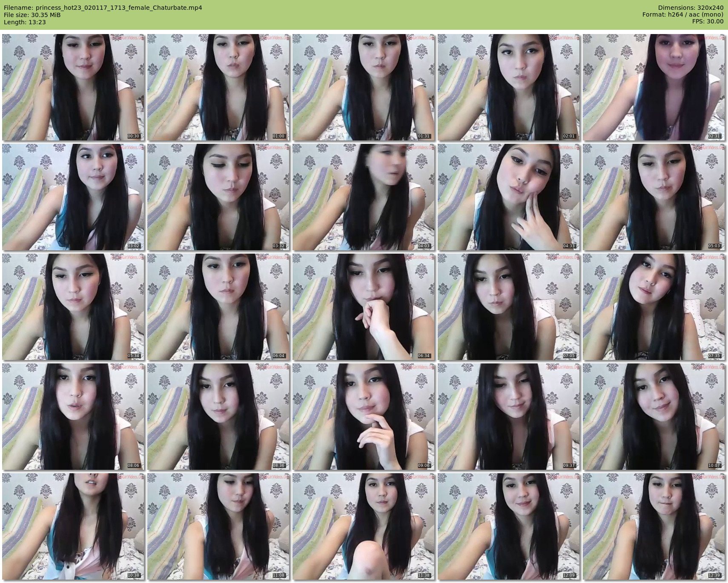Click the frame stamped 06:04
The width and height of the screenshot is (728, 583).
[x=218, y=307]
